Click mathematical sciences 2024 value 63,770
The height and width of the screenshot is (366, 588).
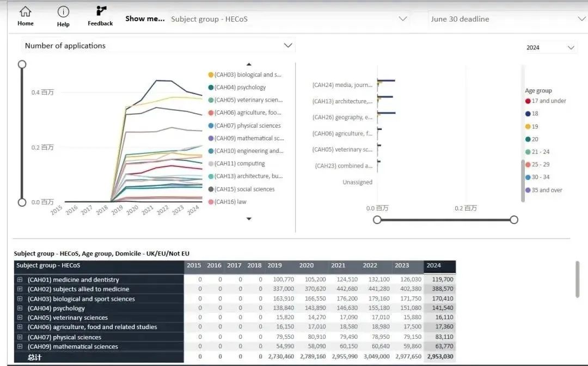(x=444, y=346)
